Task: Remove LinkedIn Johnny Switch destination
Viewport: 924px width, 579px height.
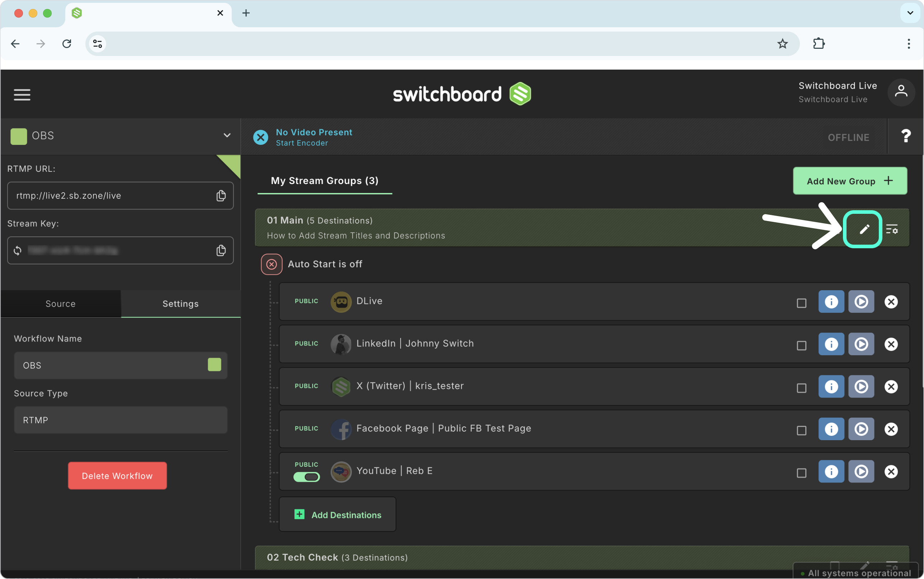Action: pyautogui.click(x=891, y=344)
